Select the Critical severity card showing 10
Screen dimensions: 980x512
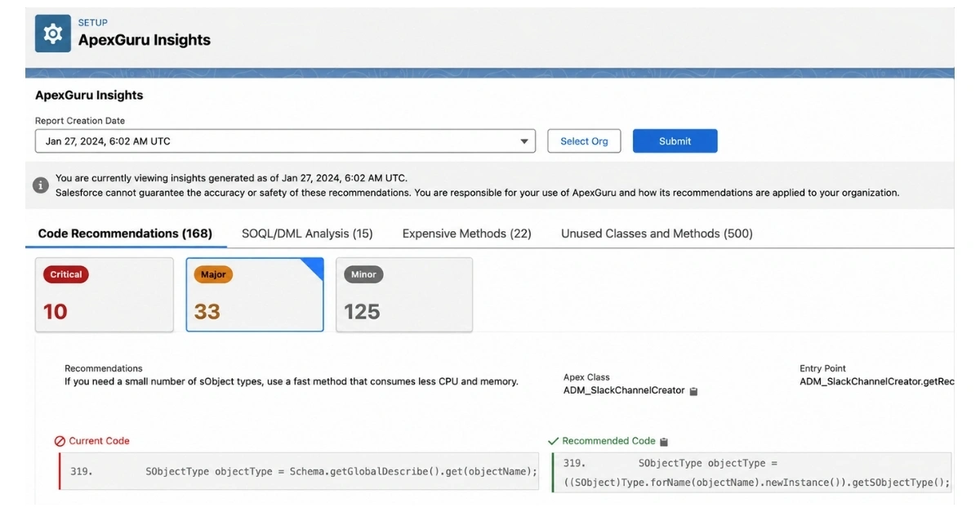tap(105, 295)
